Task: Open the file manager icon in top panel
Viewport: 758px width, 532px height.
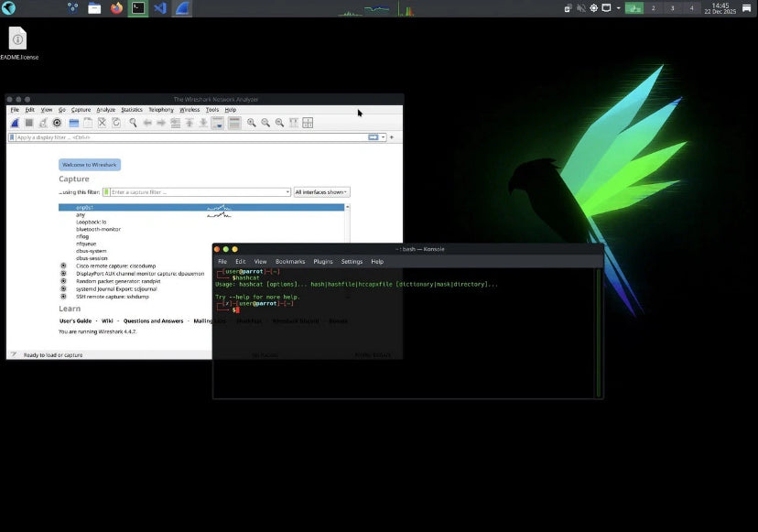Action: (94, 8)
